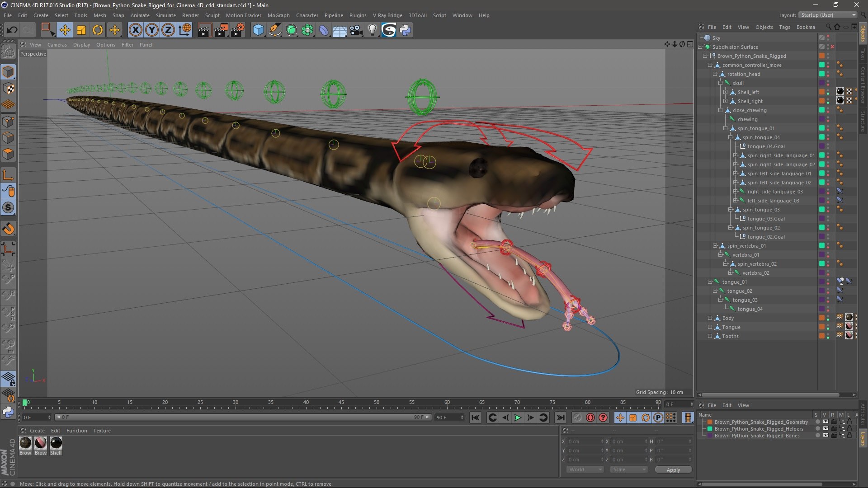Toggle visibility of Brown_Python_Snake_Rigged_Helpers layer

point(826,429)
